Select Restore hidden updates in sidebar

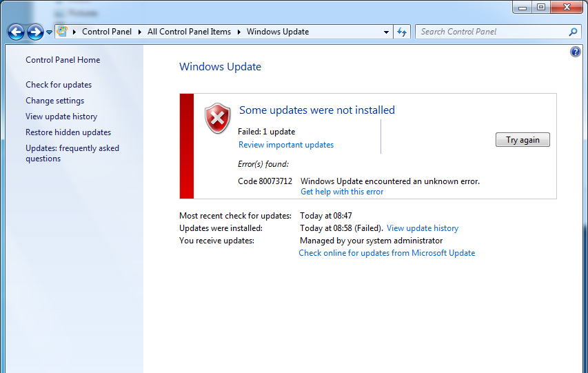pyautogui.click(x=68, y=132)
